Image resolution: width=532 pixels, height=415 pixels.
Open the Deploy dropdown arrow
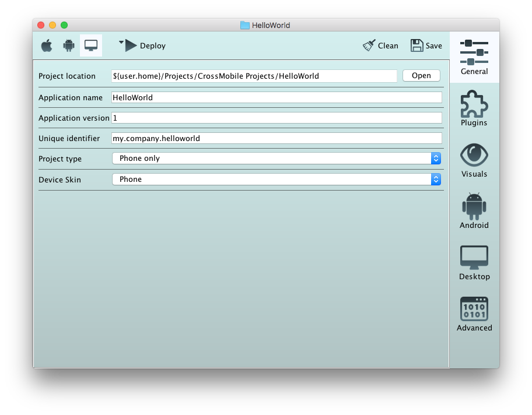121,43
